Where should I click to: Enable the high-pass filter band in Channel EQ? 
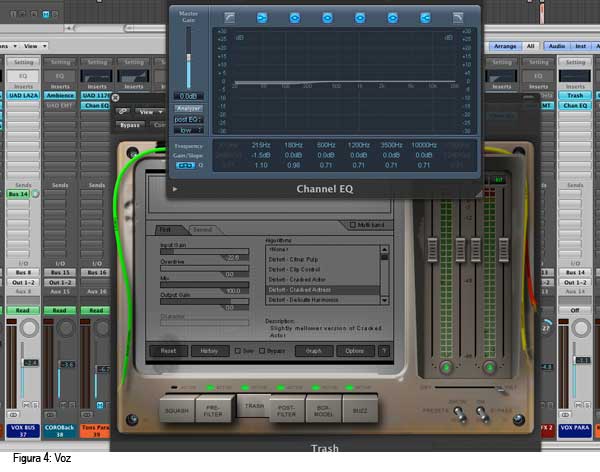tap(229, 17)
